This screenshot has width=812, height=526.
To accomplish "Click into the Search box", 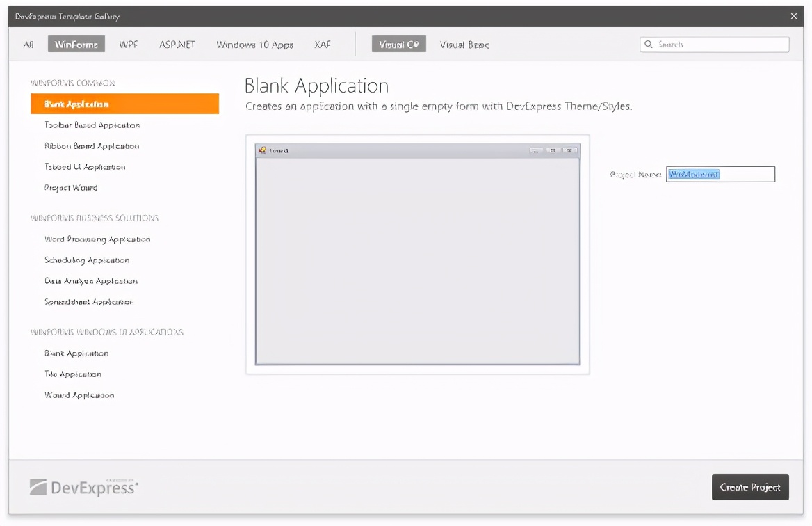I will click(715, 45).
